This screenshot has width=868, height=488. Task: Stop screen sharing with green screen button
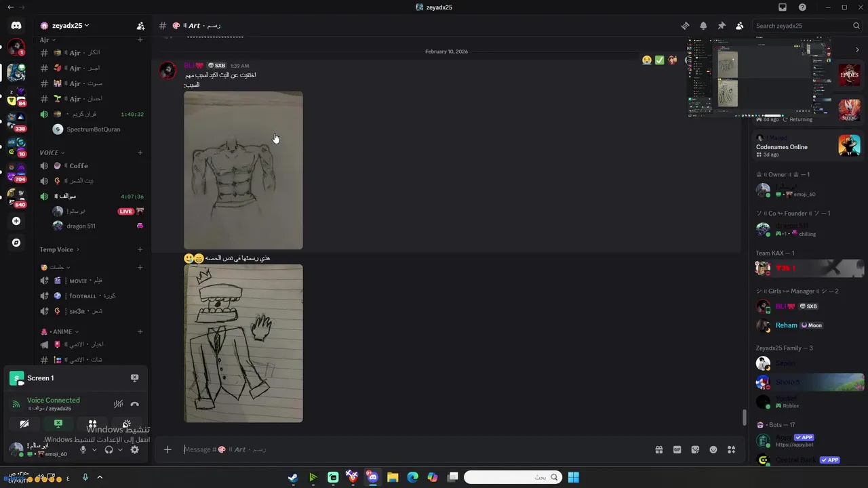58,424
